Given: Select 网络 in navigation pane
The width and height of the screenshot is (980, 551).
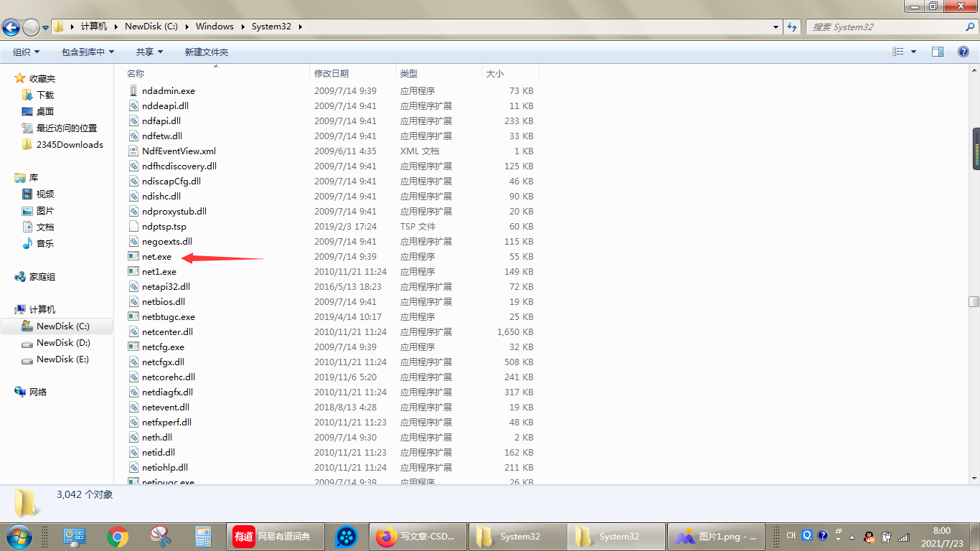Looking at the screenshot, I should [38, 392].
